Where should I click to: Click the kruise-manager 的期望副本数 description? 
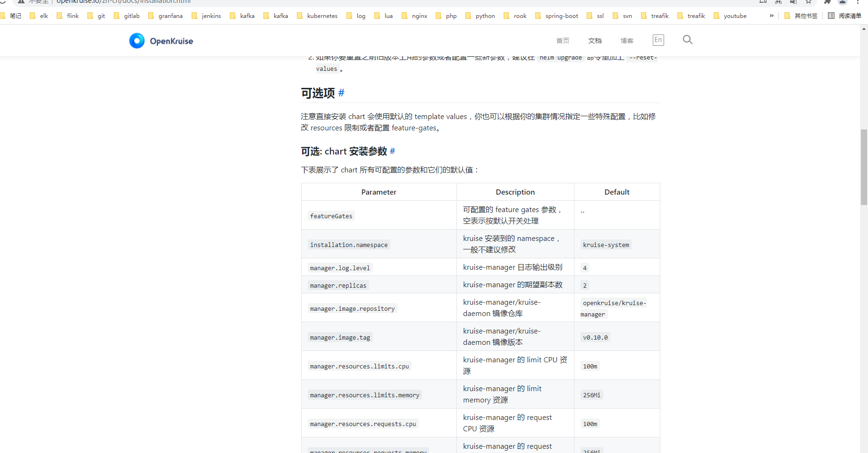click(x=513, y=285)
